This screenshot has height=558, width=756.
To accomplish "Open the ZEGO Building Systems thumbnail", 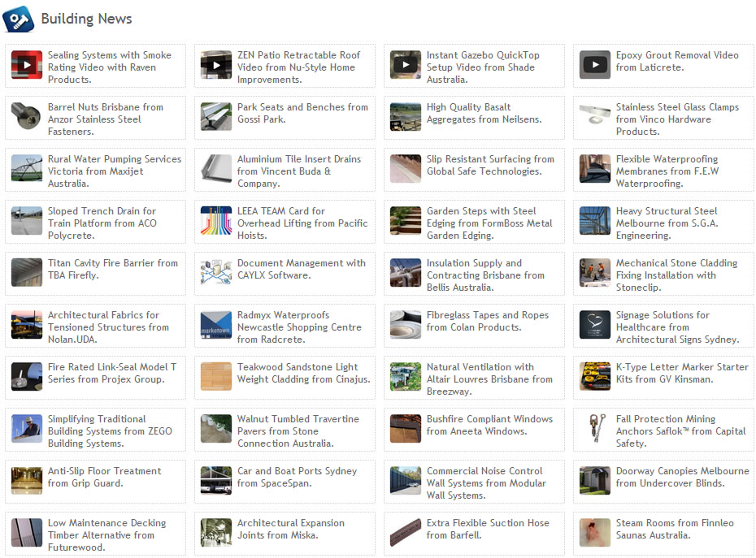I will coord(27,429).
